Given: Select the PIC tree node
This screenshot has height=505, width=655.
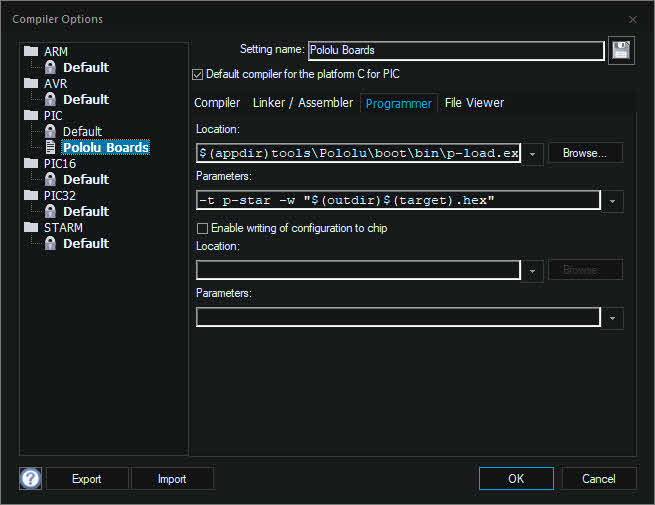Looking at the screenshot, I should pos(53,115).
